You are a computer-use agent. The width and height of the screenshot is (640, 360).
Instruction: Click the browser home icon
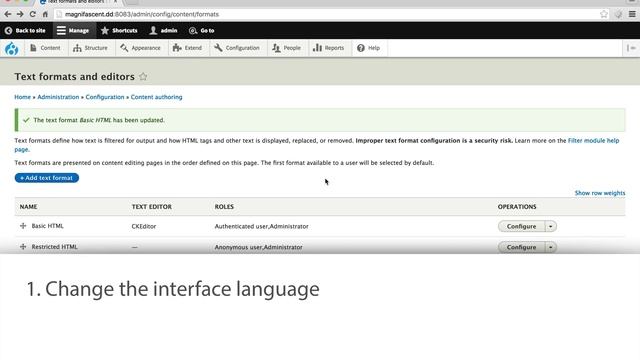click(45, 14)
